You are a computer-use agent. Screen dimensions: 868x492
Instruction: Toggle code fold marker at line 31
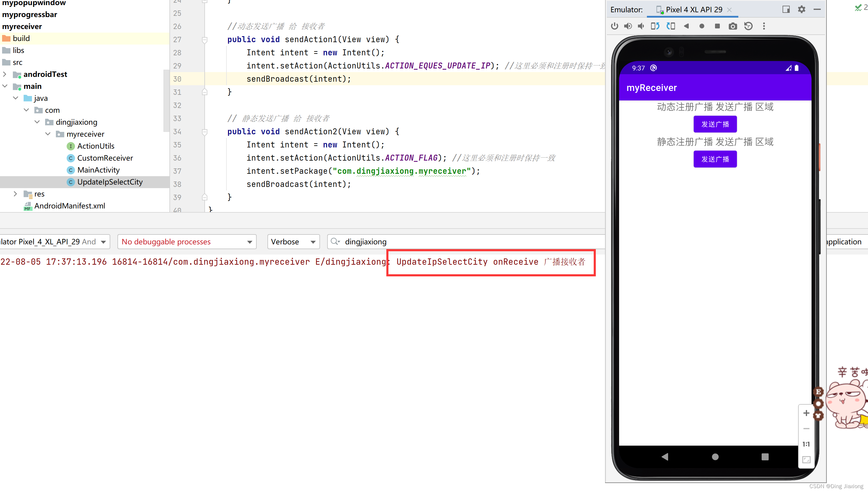tap(204, 92)
